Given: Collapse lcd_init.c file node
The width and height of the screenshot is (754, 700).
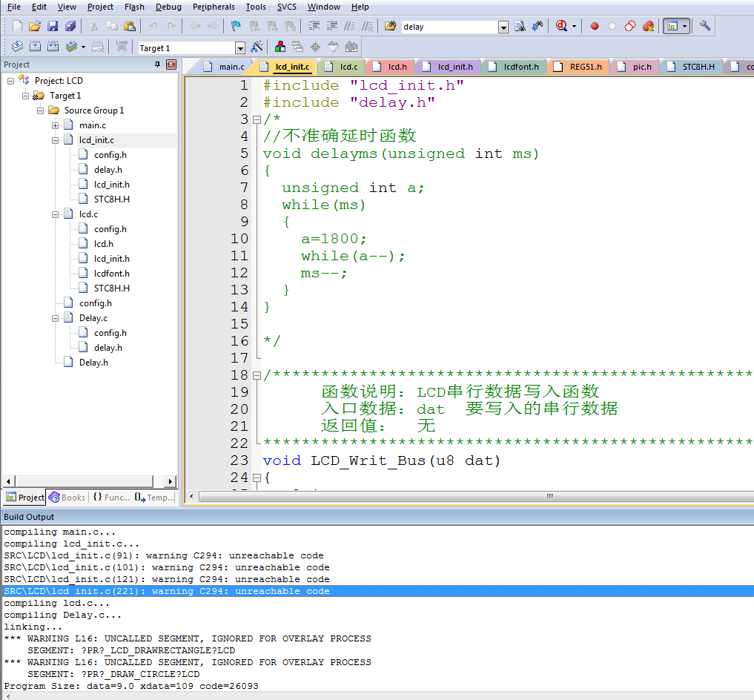Looking at the screenshot, I should [56, 140].
